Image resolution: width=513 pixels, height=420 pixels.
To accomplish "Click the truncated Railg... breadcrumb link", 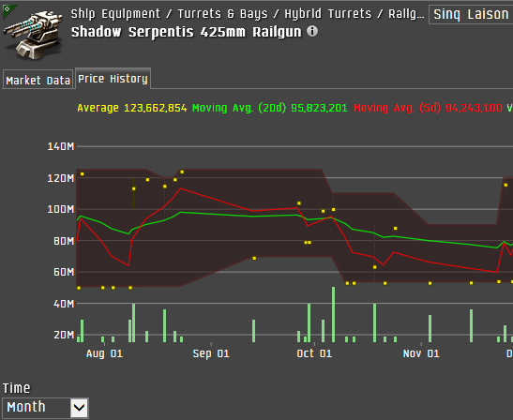I will [x=406, y=14].
